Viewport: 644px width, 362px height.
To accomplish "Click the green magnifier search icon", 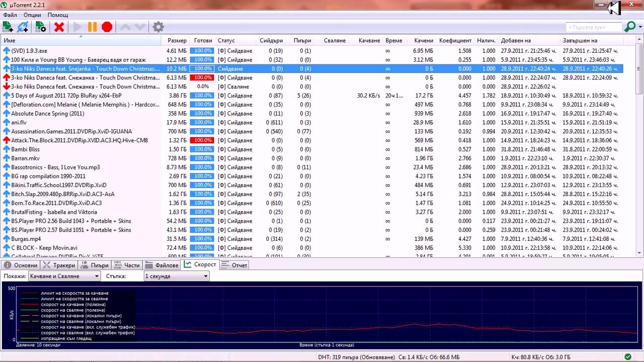I will (630, 27).
